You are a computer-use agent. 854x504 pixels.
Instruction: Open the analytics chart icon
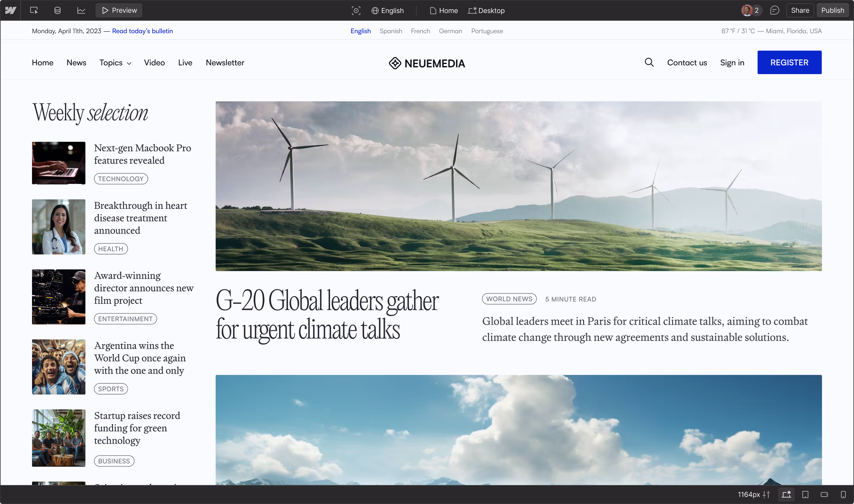81,11
